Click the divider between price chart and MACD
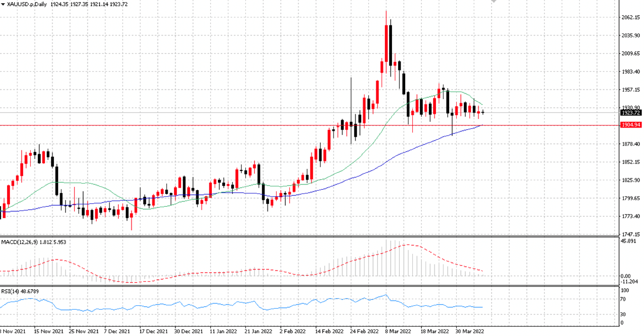The height and width of the screenshot is (336, 644). pyautogui.click(x=309, y=236)
